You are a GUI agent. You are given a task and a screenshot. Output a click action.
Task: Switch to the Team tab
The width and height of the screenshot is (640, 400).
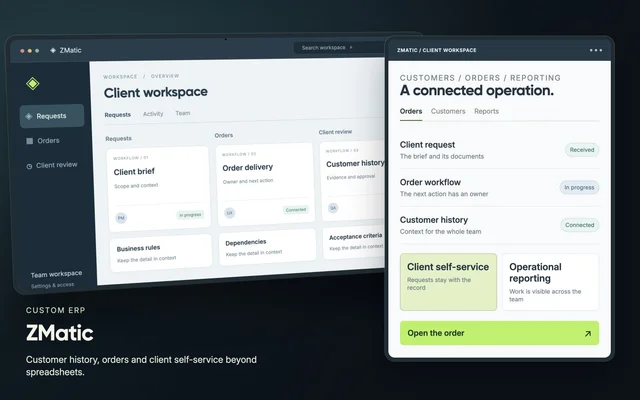183,113
